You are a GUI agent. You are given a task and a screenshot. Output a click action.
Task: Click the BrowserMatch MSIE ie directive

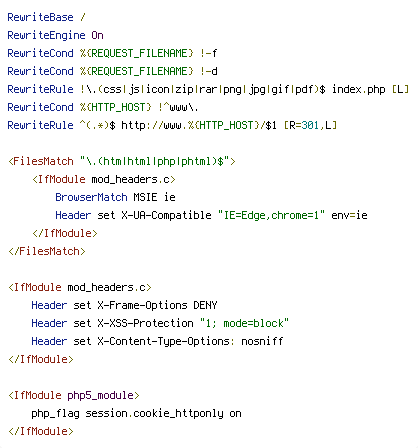[115, 197]
